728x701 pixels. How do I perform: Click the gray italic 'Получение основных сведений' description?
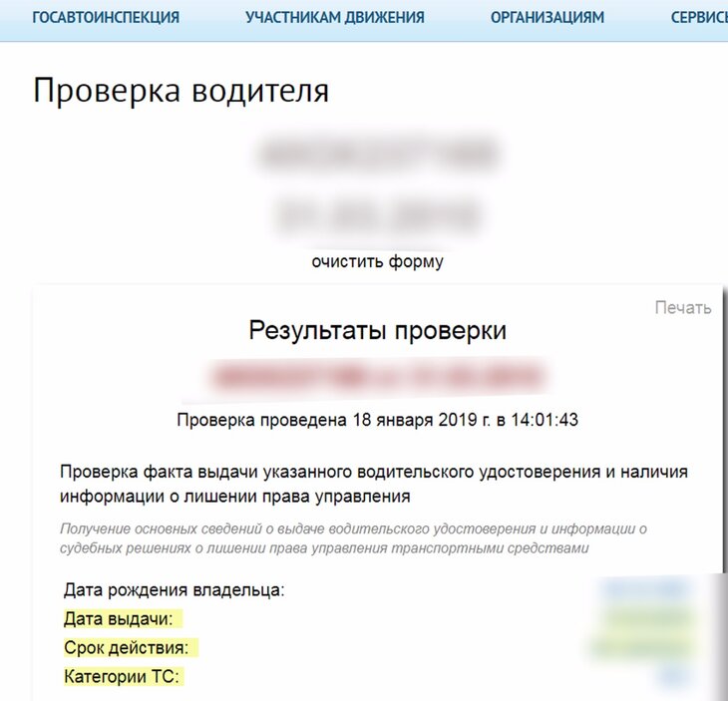tap(354, 538)
